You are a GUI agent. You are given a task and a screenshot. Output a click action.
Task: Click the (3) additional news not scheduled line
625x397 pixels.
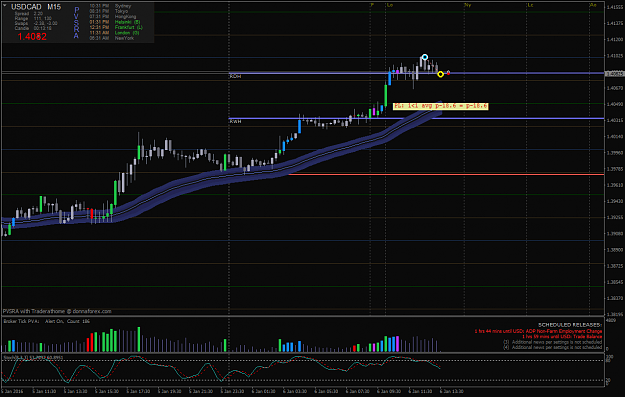[552, 342]
